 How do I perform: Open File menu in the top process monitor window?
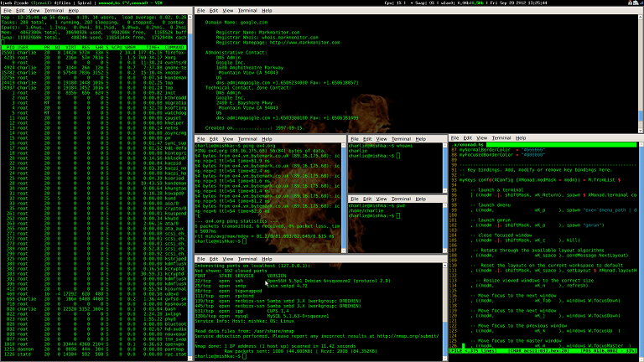point(8,11)
